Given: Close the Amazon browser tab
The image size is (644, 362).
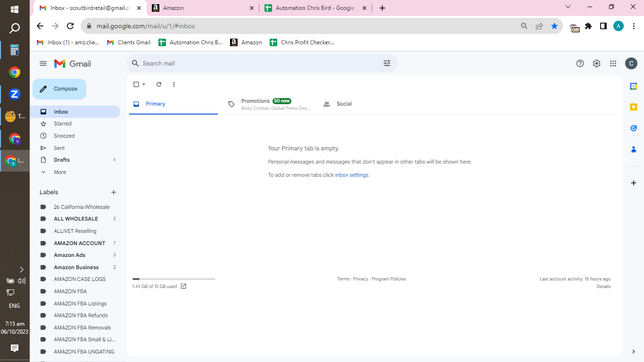Looking at the screenshot, I should pos(251,8).
